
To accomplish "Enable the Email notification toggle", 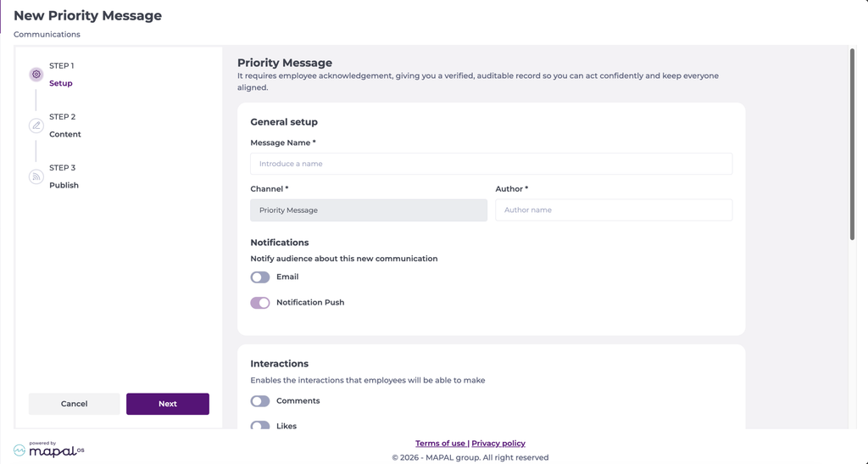I will click(260, 277).
